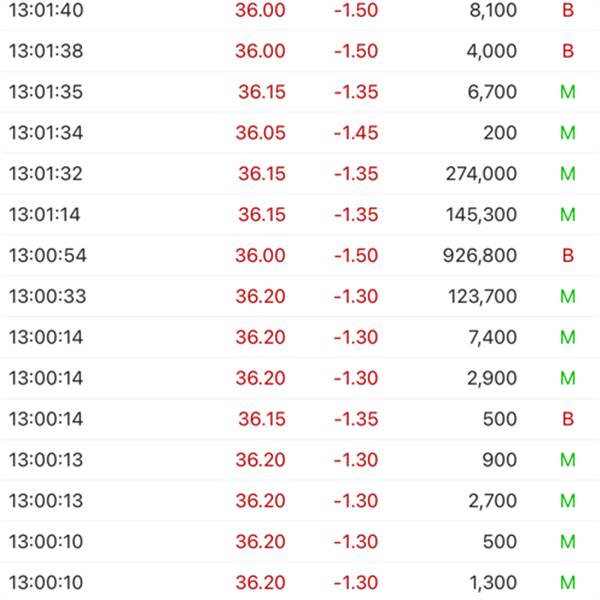The image size is (600, 600).
Task: Select the 13:01:35 trade at 36.15
Action: pyautogui.click(x=300, y=92)
